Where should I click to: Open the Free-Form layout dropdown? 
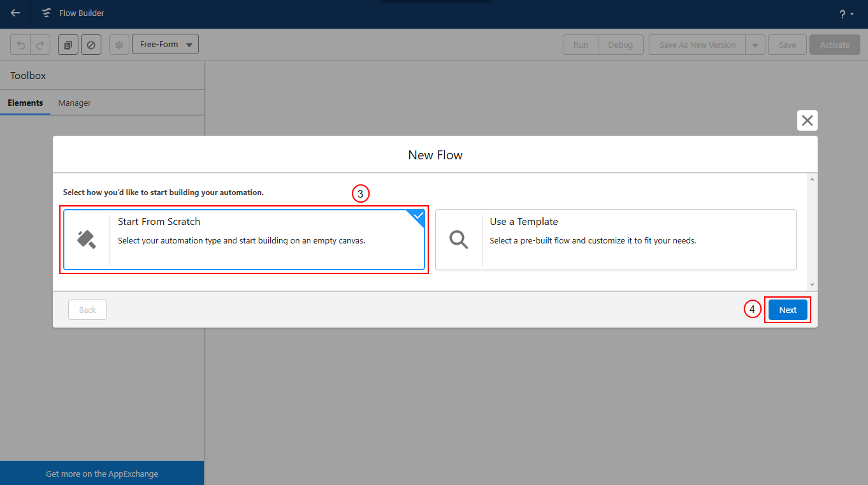166,44
